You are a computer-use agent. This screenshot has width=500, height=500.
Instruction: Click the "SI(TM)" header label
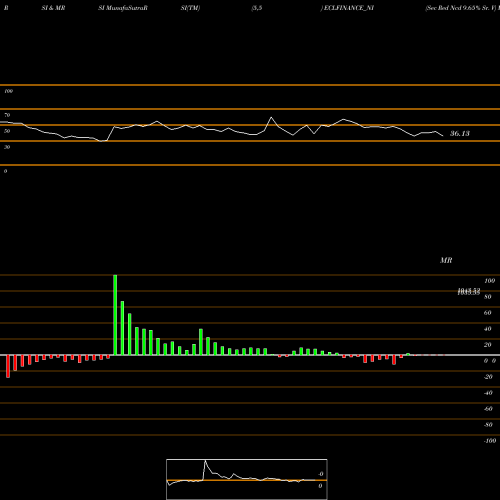pos(190,8)
